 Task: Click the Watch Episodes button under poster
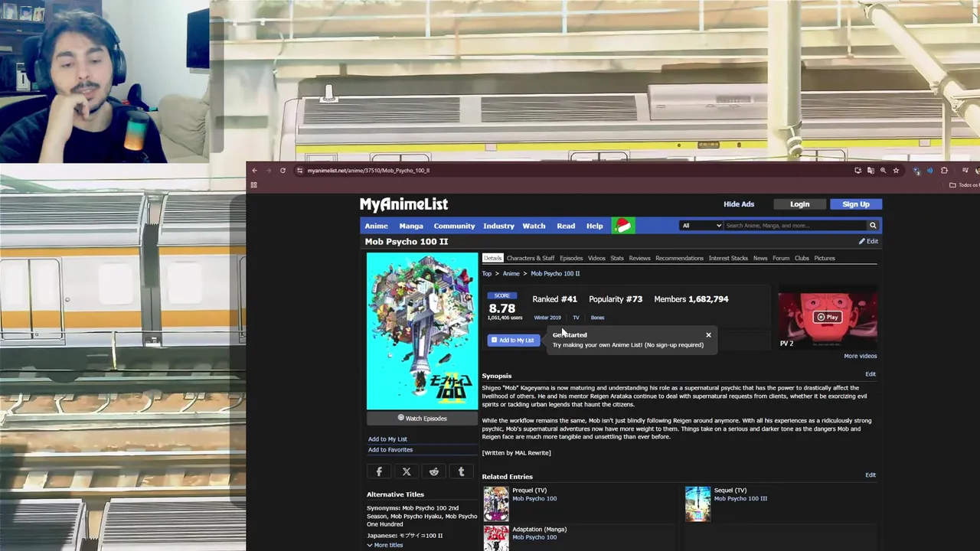coord(422,419)
